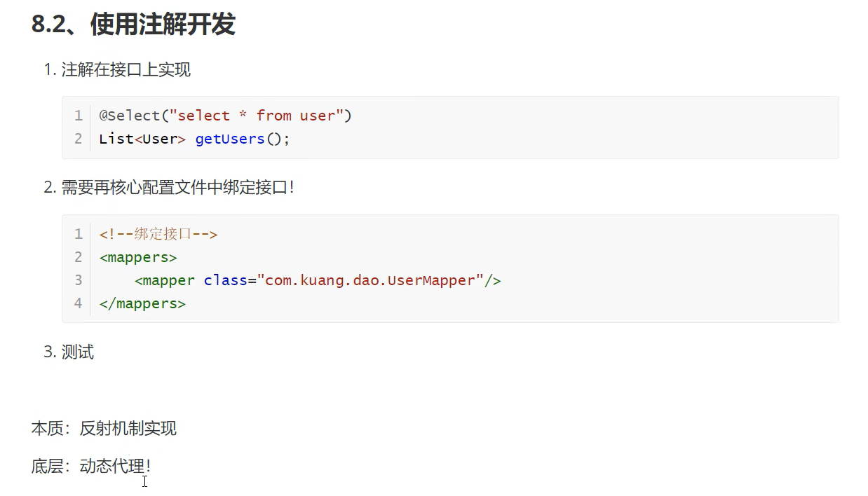
Task: Click list item 3. 测试
Action: coord(69,352)
